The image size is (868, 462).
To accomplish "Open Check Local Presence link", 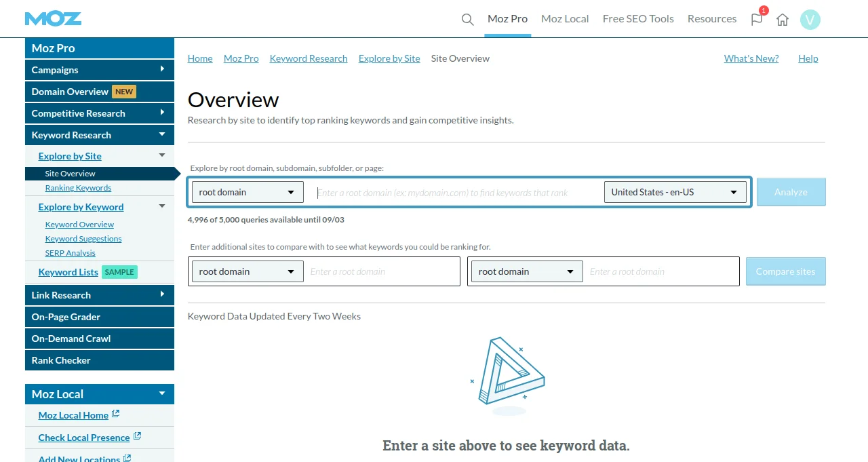I will pyautogui.click(x=84, y=438).
